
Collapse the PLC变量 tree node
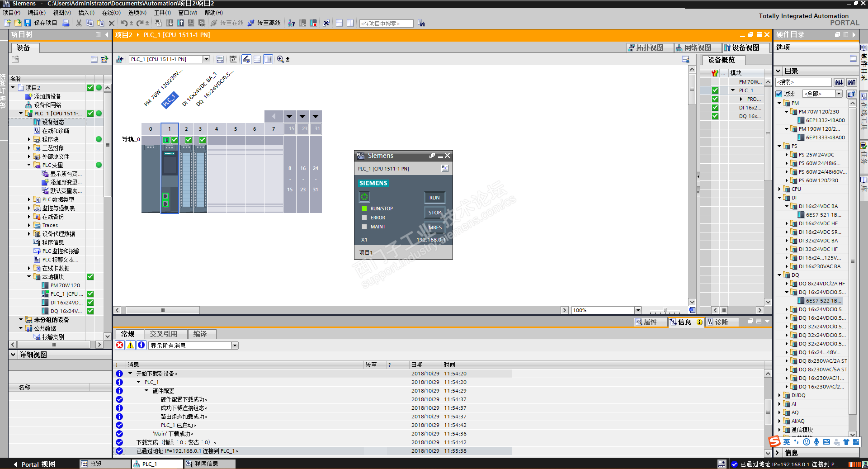point(29,165)
